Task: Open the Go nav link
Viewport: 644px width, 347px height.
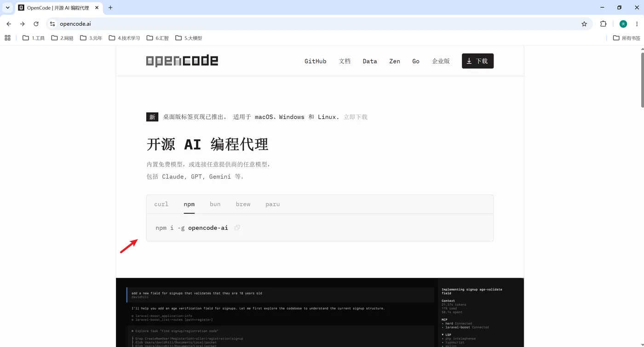Action: (416, 61)
